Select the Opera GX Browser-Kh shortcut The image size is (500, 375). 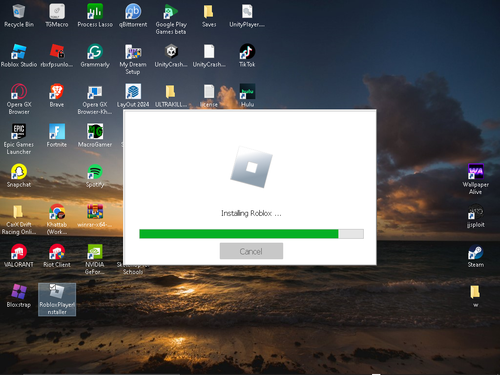[x=95, y=99]
